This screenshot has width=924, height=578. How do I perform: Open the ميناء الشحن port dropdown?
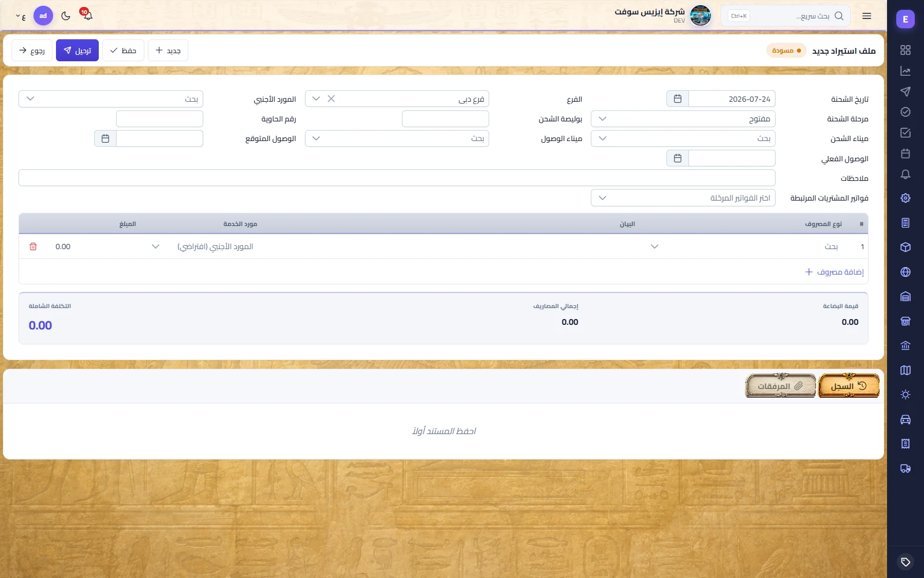(x=683, y=139)
